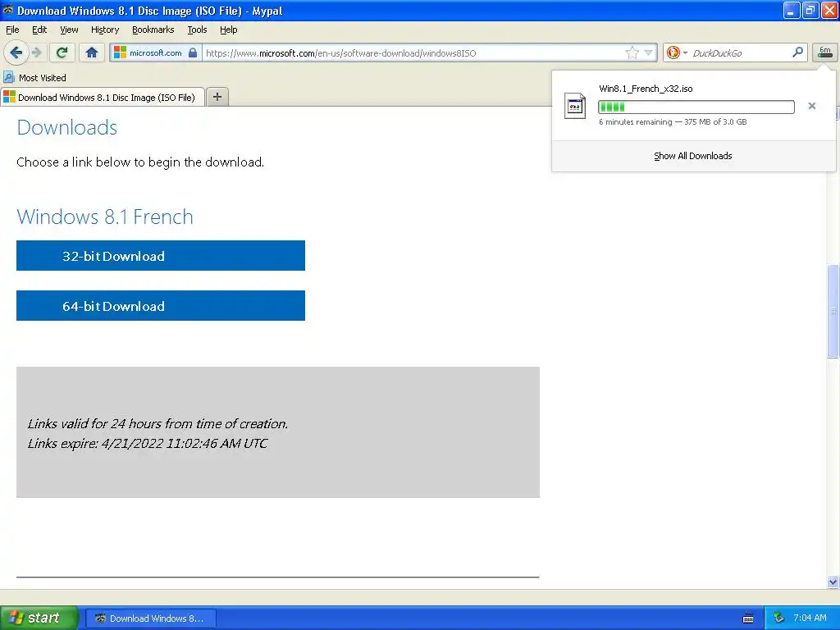This screenshot has height=630, width=840.
Task: Click the microsoft.com site identity badge
Action: [x=156, y=52]
